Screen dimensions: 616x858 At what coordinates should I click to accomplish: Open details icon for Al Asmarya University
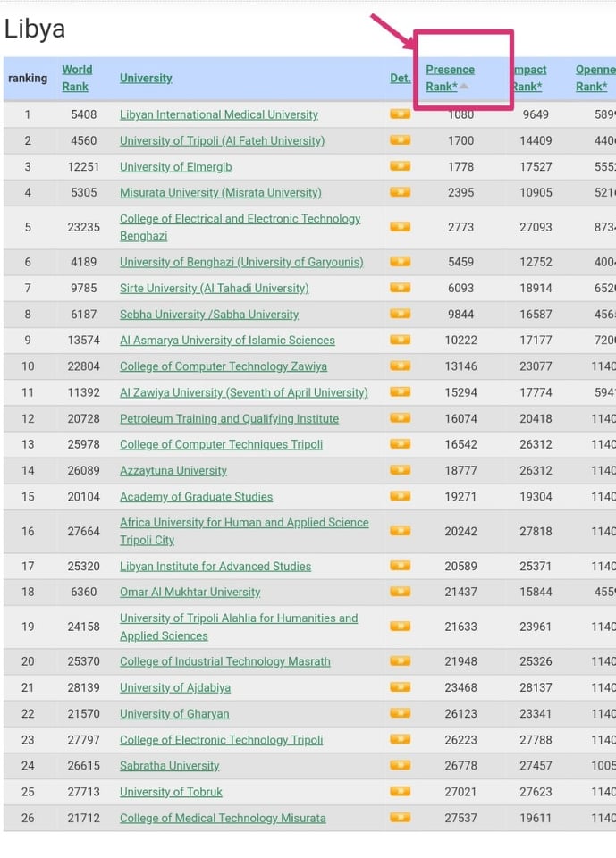pos(401,340)
